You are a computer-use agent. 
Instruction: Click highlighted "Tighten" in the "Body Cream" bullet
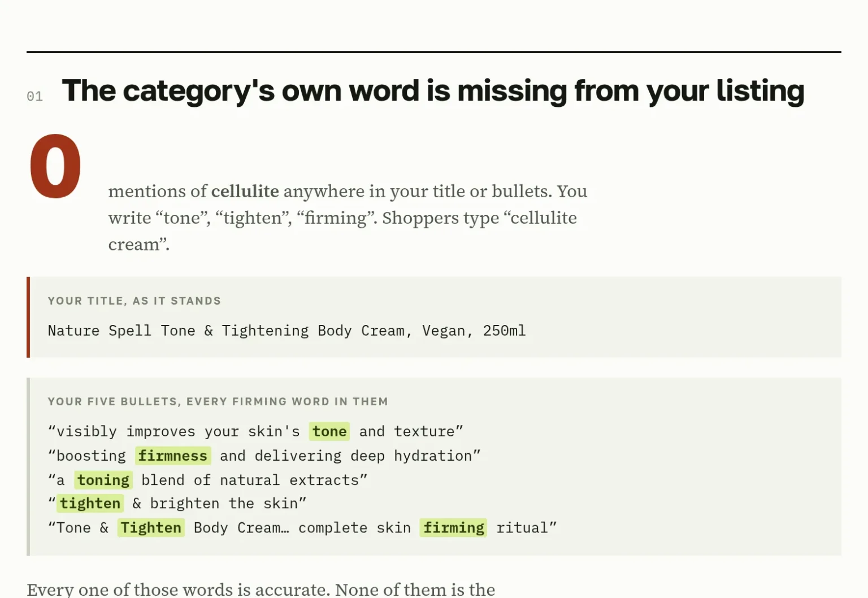click(x=151, y=527)
